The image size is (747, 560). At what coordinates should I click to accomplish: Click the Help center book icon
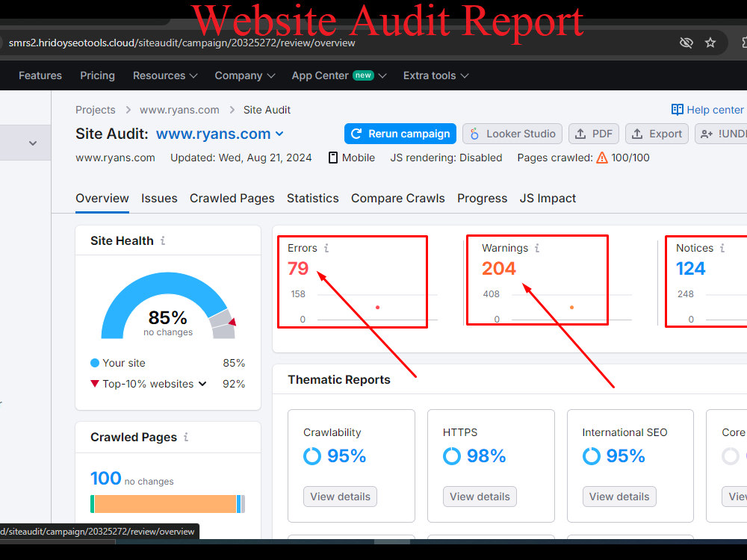tap(677, 110)
